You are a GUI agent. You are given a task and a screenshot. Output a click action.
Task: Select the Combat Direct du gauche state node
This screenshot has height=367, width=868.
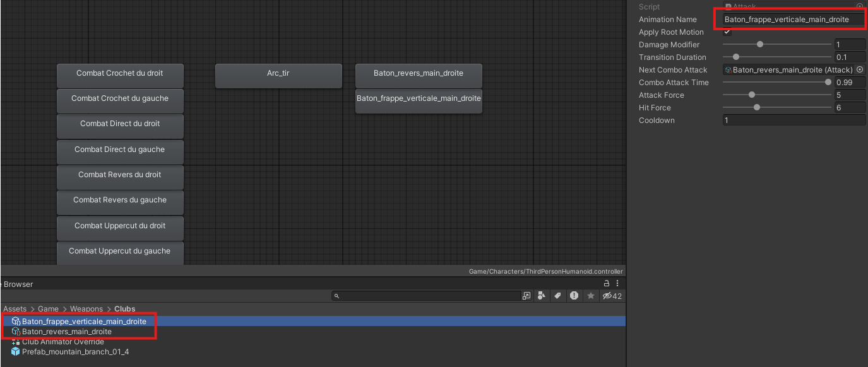pos(120,152)
